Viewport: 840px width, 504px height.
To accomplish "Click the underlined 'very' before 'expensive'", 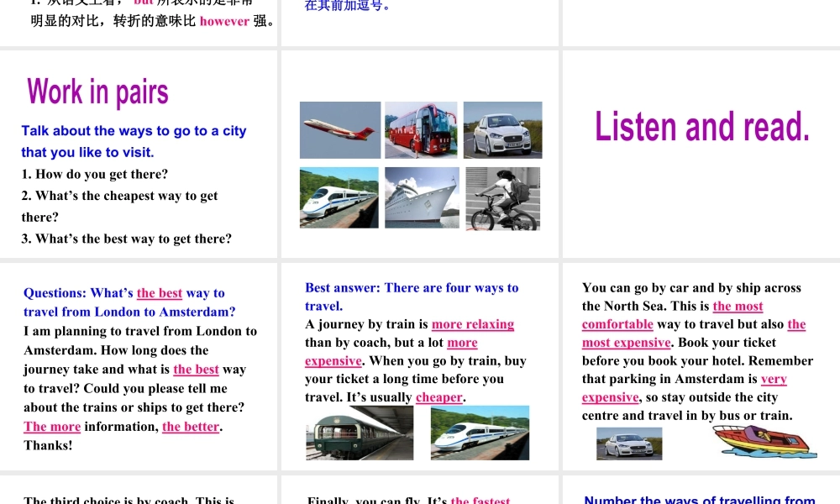I will (774, 379).
